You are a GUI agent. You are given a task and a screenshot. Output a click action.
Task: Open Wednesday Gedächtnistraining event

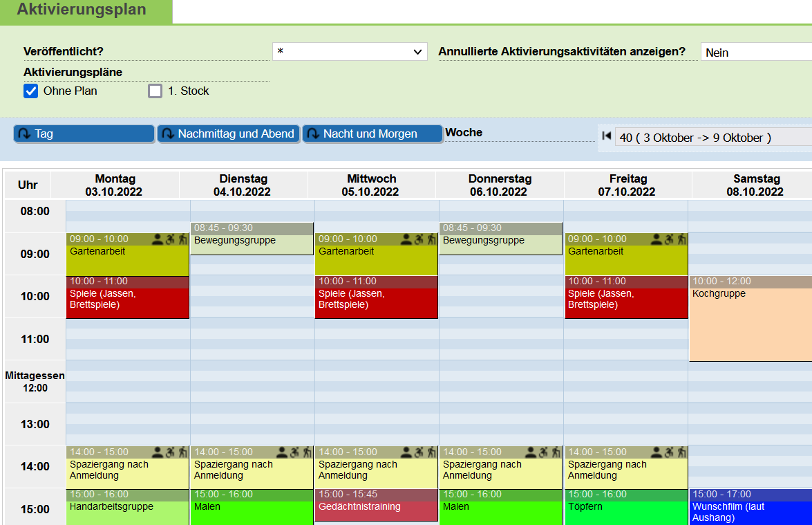377,506
